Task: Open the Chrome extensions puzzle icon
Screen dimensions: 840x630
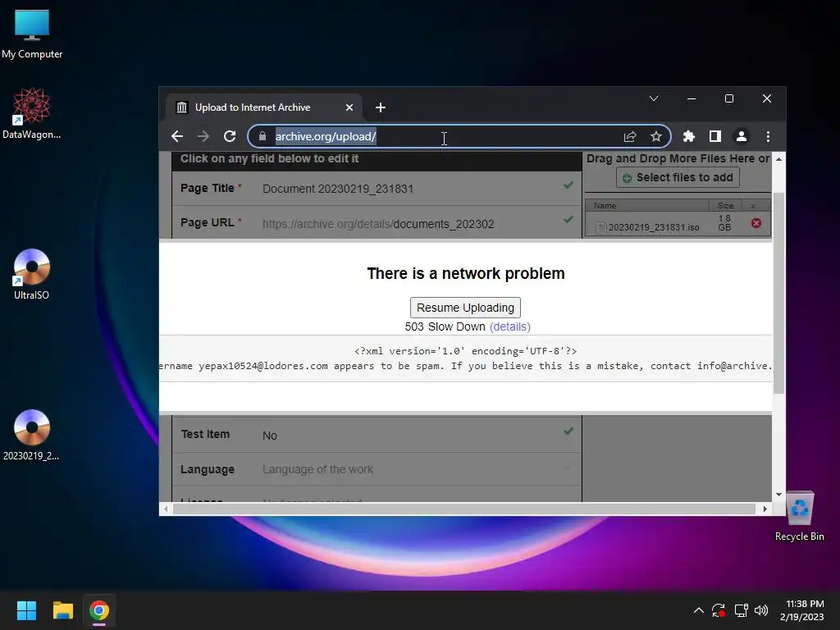Action: [x=689, y=137]
